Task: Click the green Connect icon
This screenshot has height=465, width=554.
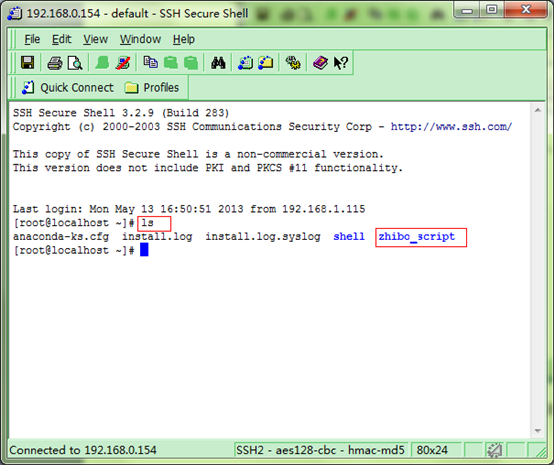Action: [102, 63]
